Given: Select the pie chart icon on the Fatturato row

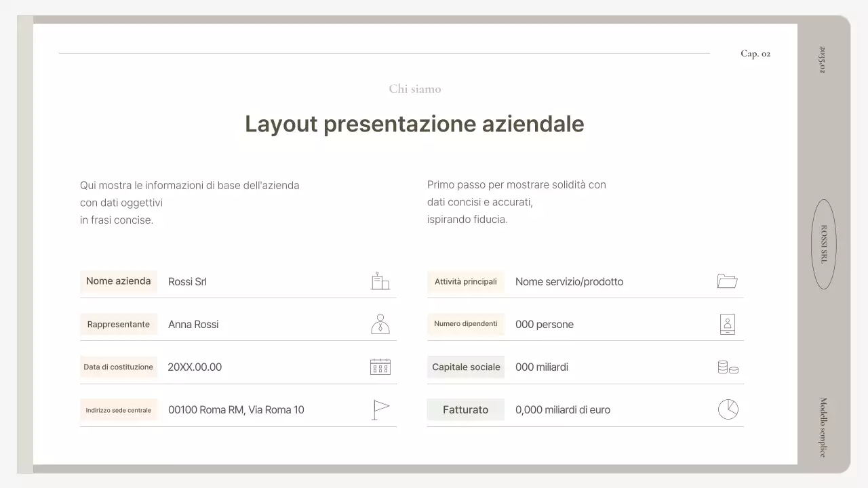Looking at the screenshot, I should click(728, 409).
